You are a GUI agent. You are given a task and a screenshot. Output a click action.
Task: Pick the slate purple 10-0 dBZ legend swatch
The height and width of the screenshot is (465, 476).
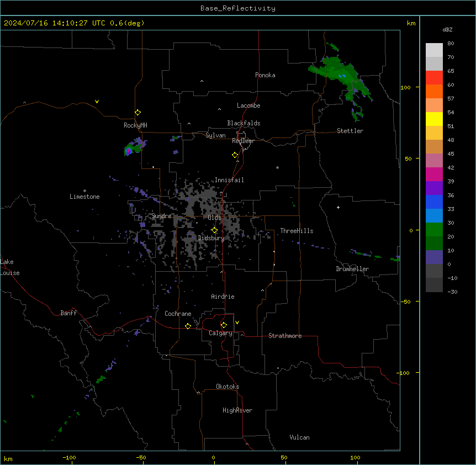tap(434, 257)
